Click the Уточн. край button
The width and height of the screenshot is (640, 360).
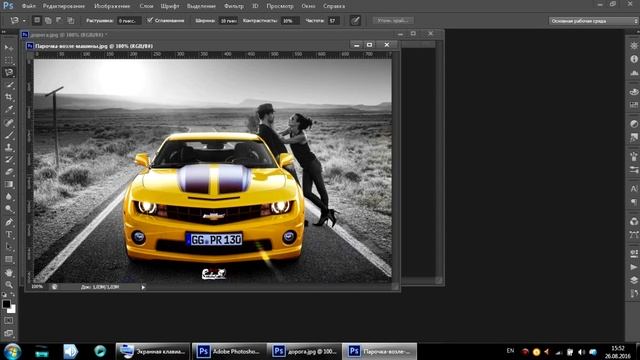coord(393,20)
